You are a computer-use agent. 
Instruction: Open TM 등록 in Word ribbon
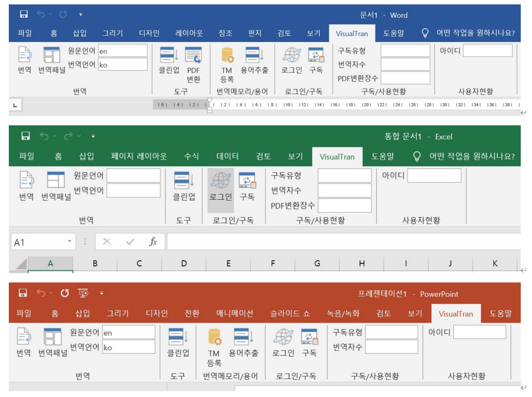click(227, 65)
